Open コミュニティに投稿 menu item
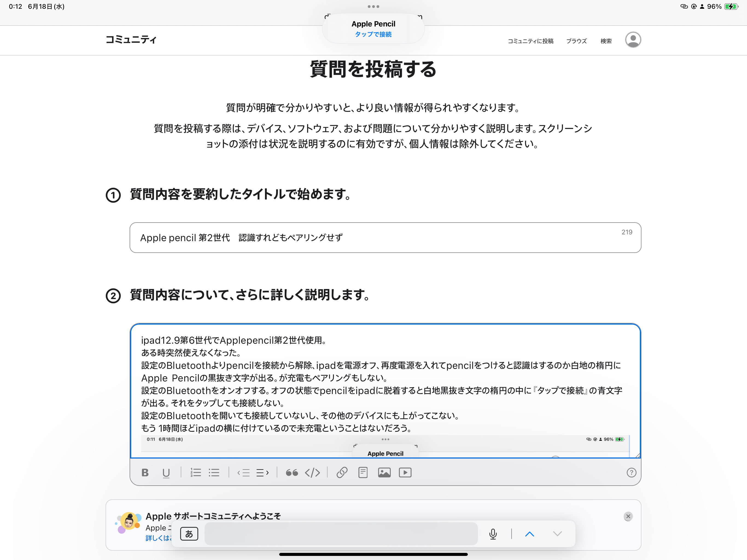This screenshot has width=747, height=560. pyautogui.click(x=530, y=41)
